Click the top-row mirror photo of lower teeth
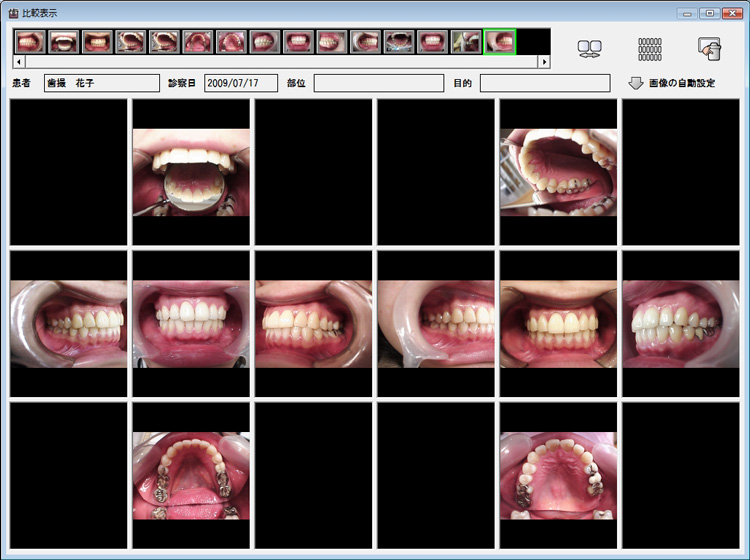Screen dimensions: 750x560 (x=191, y=172)
